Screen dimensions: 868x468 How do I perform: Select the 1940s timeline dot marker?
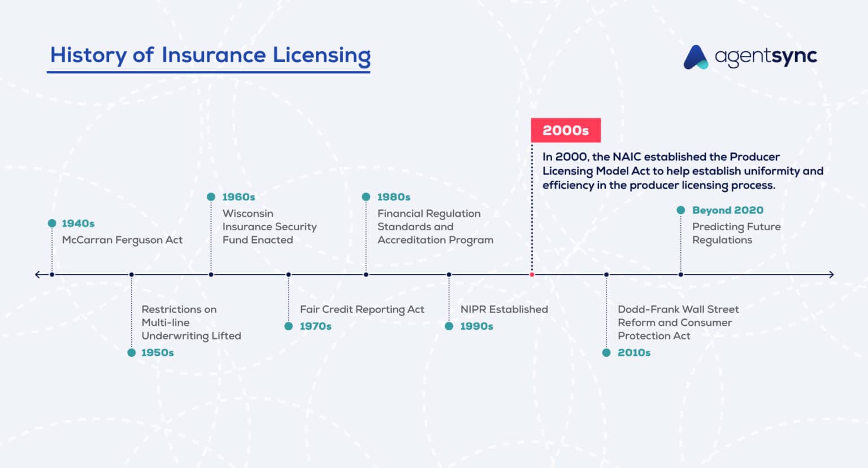pos(52,223)
